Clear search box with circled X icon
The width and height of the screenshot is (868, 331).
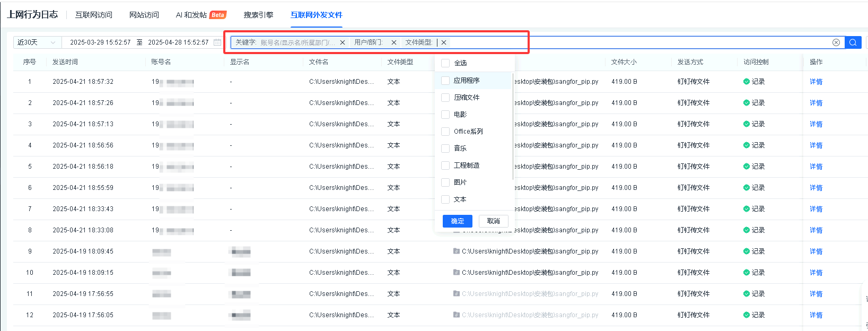coord(836,42)
